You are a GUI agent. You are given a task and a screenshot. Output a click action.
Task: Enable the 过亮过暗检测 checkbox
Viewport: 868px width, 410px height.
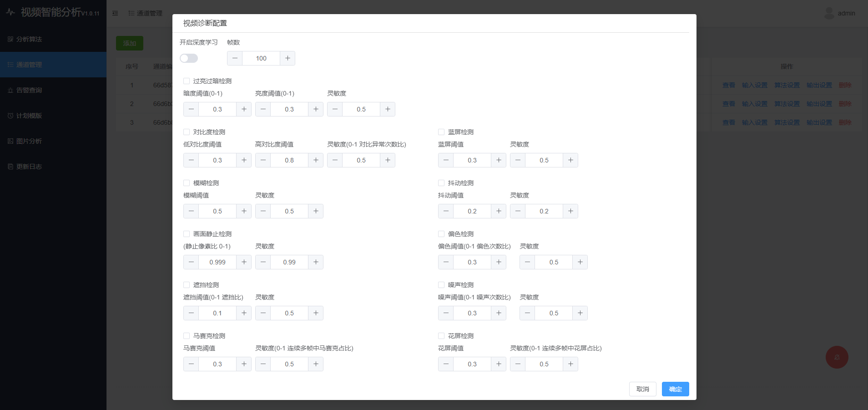187,81
